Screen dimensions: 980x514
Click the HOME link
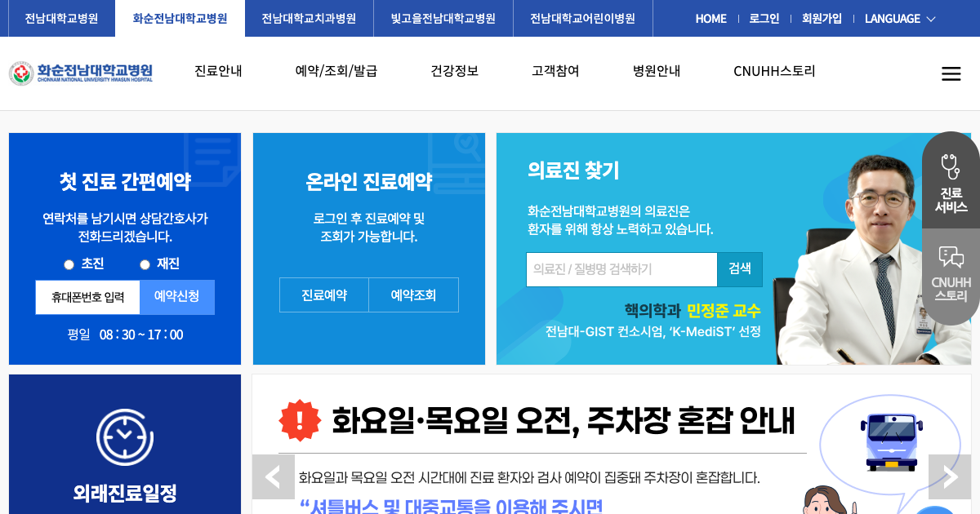tap(710, 19)
